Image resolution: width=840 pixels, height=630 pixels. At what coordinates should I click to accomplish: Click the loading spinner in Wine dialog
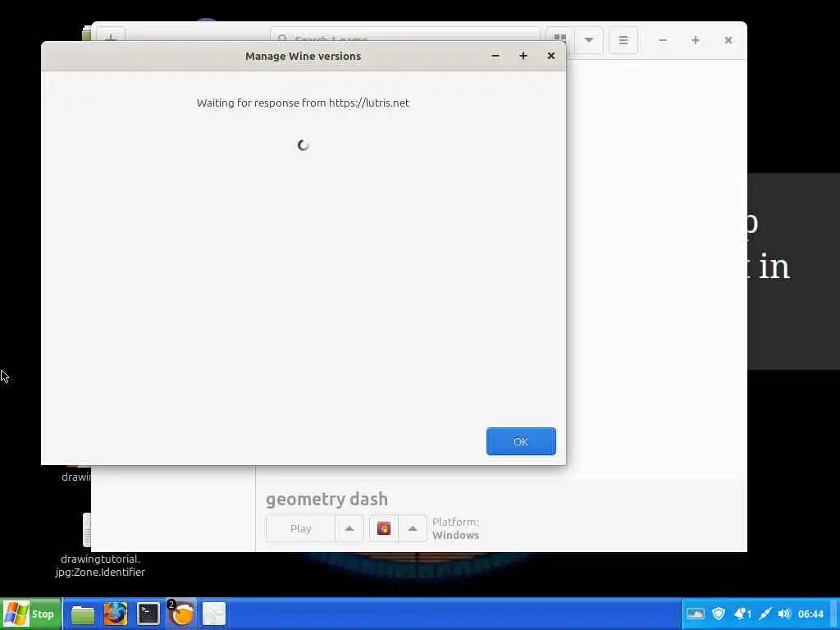point(304,145)
